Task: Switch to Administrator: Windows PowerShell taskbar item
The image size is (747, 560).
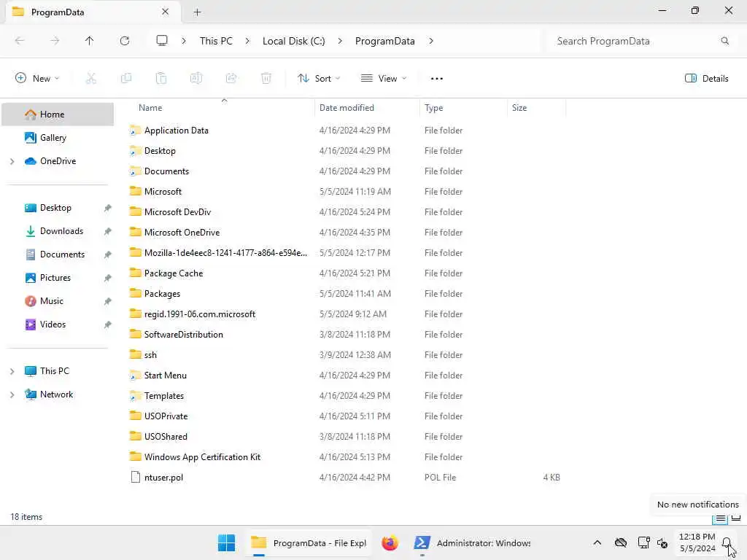Action: tap(472, 542)
